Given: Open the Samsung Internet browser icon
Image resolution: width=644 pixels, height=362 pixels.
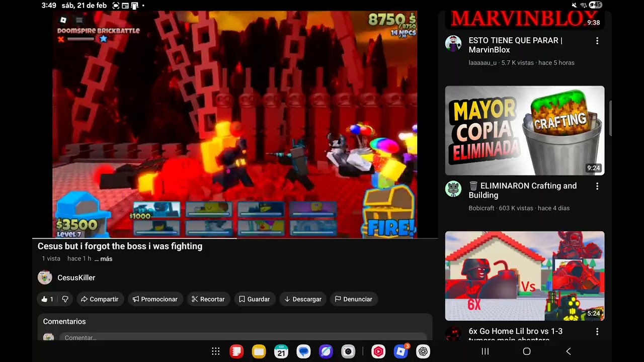Looking at the screenshot, I should (326, 351).
